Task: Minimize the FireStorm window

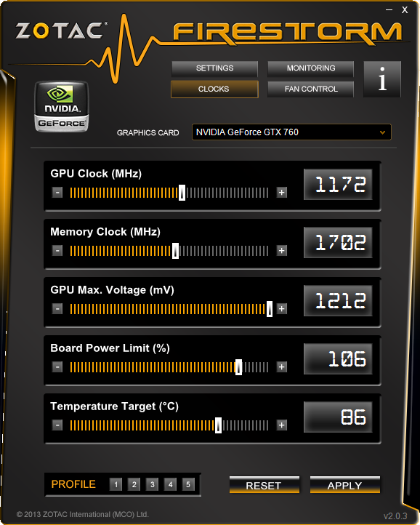Action: point(389,10)
